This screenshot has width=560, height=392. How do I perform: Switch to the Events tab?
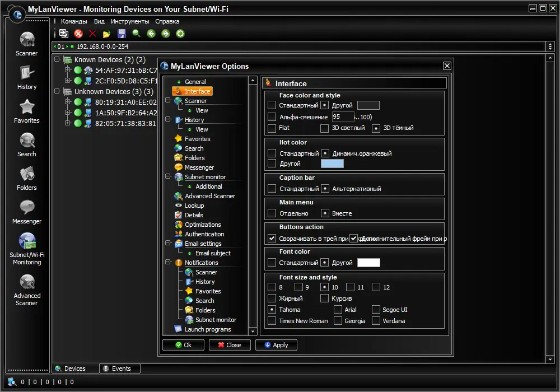point(120,368)
